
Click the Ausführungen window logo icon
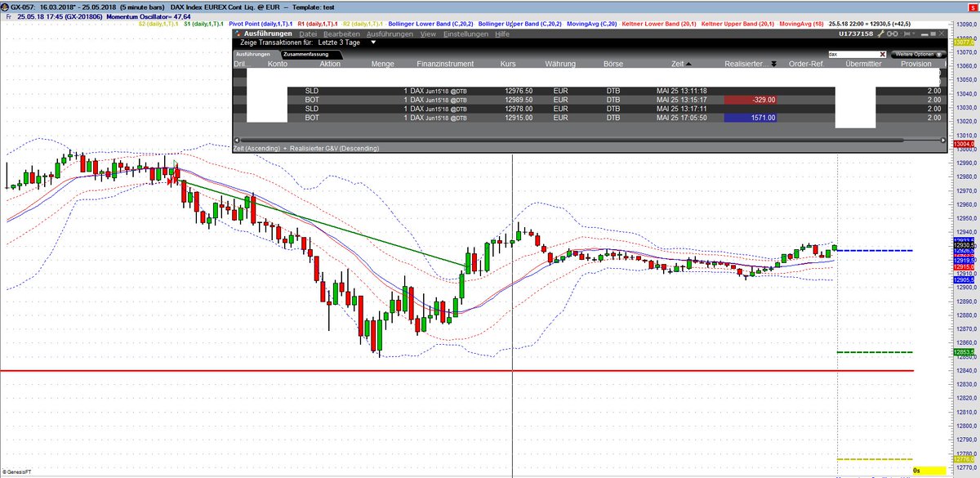(238, 34)
